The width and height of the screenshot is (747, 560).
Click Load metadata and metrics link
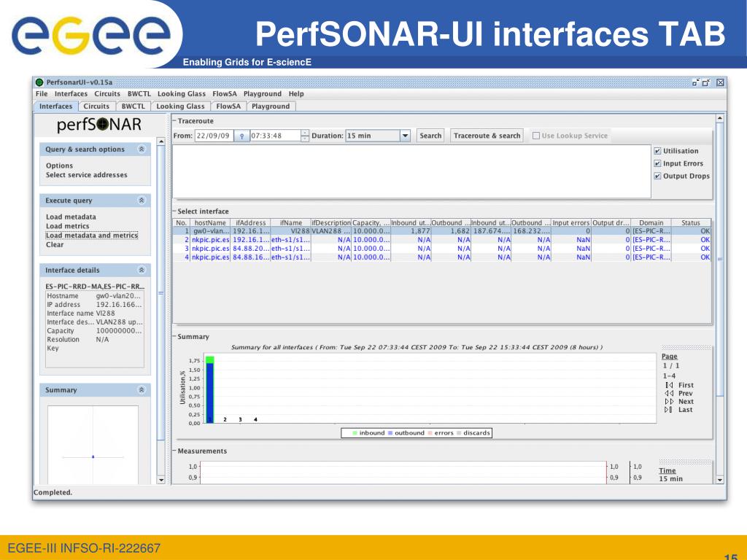click(92, 236)
